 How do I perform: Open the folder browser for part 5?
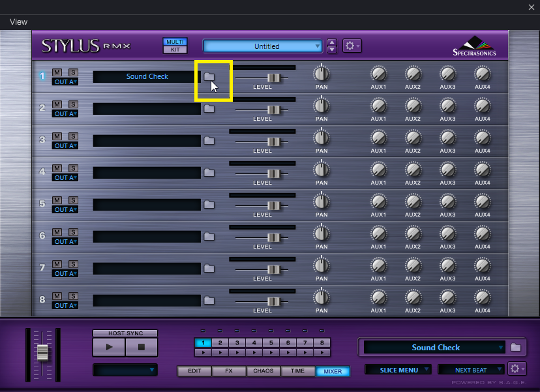(209, 204)
